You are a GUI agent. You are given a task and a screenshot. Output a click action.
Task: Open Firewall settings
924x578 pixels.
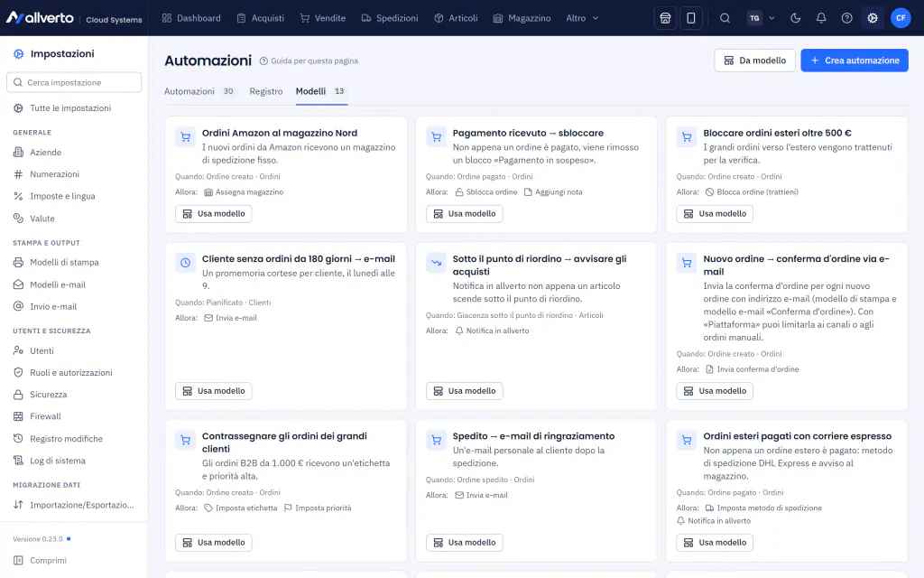[x=74, y=416]
